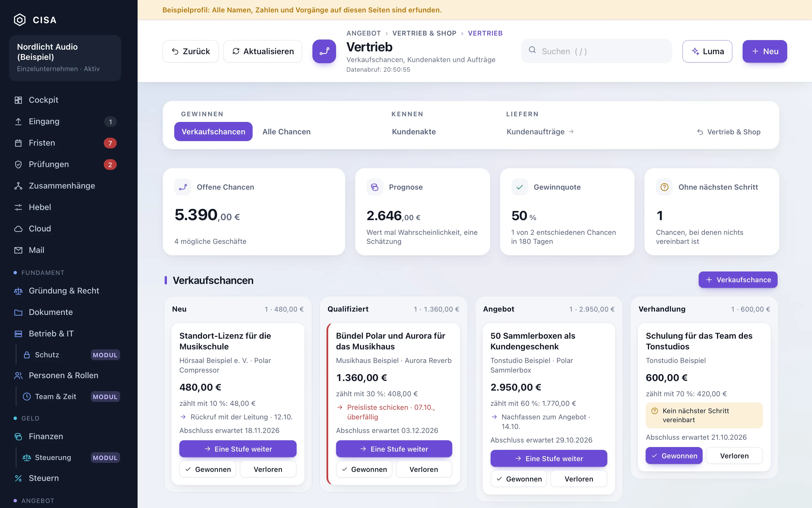Image resolution: width=812 pixels, height=508 pixels.
Task: Click the Aktualisieren refresh button
Action: tap(263, 51)
